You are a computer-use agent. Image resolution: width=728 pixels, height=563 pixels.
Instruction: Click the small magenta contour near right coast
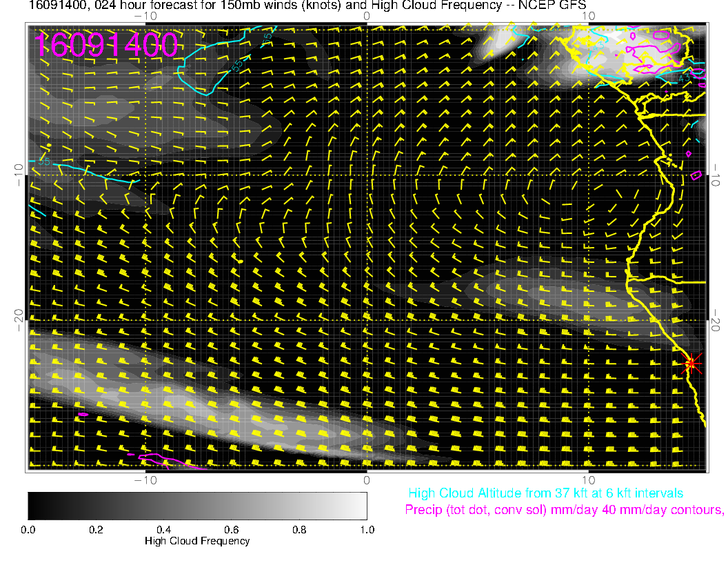(696, 175)
